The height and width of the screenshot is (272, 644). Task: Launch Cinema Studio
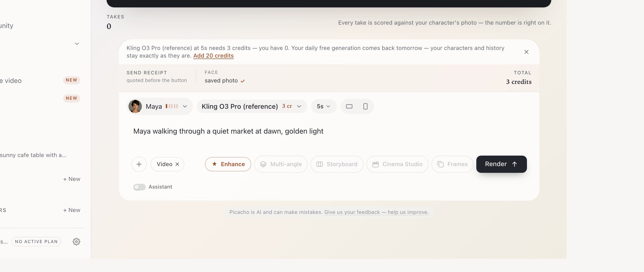(x=397, y=164)
